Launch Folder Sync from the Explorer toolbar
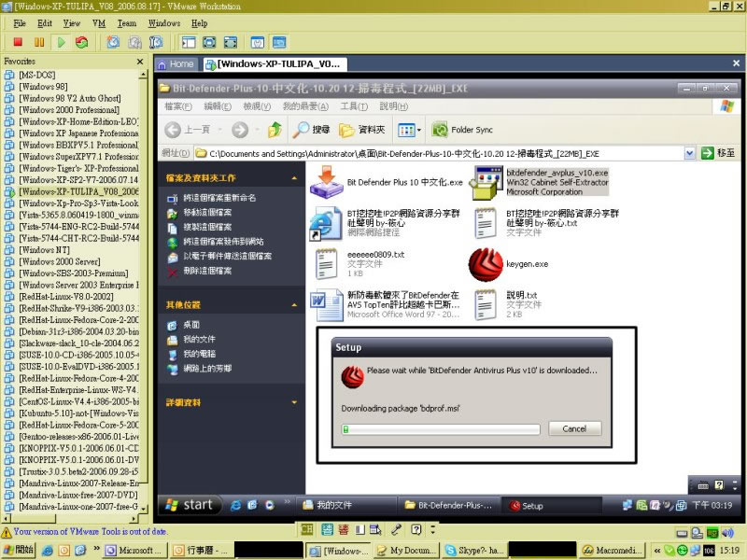747x560 pixels. (x=462, y=130)
